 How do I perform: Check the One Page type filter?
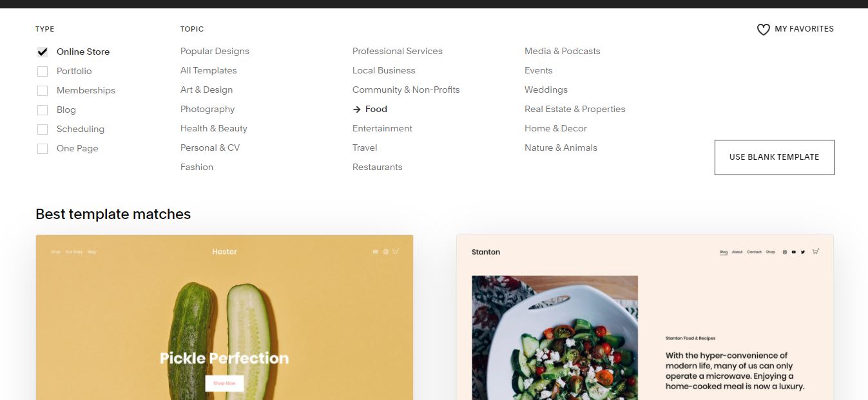[x=43, y=148]
